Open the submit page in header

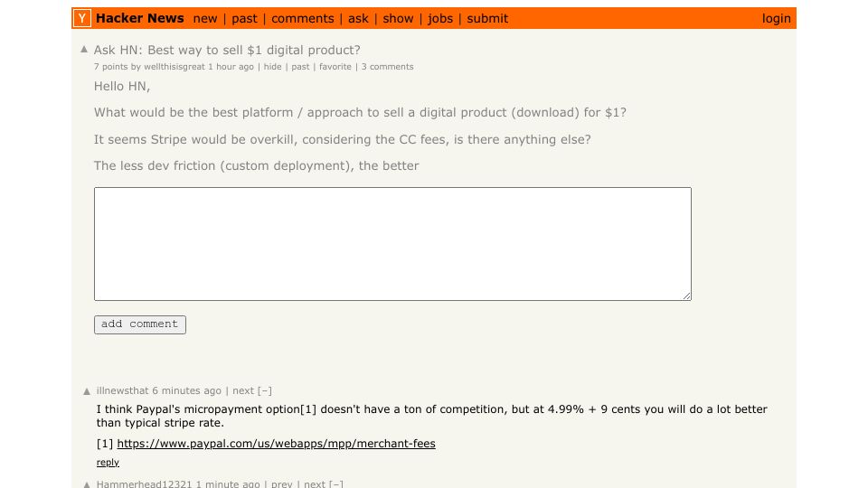pyautogui.click(x=487, y=18)
